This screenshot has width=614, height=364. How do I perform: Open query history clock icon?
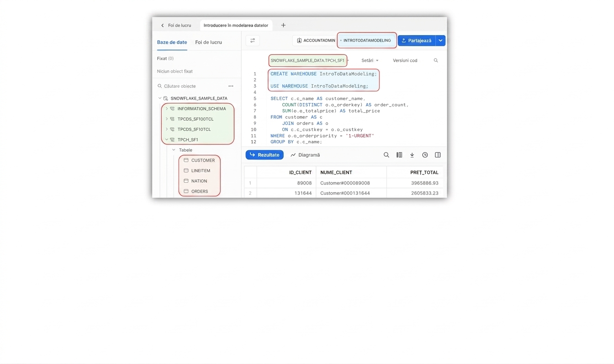coord(425,155)
